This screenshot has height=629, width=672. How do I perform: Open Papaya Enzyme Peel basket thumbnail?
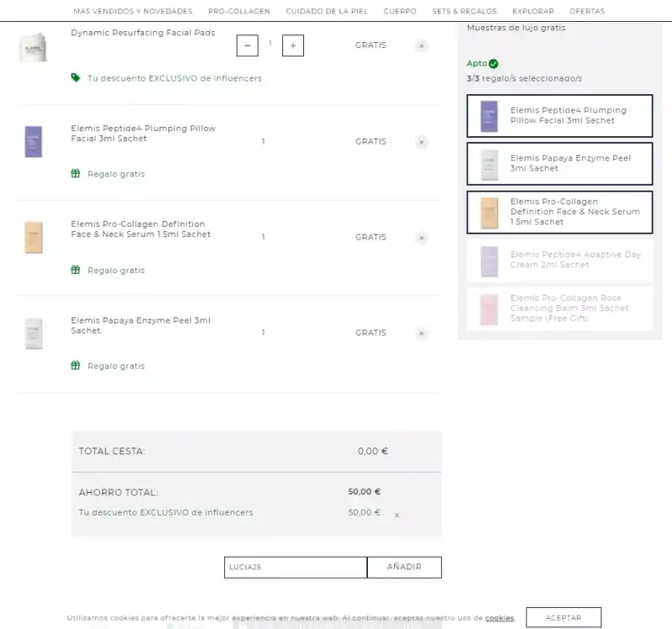click(x=34, y=333)
